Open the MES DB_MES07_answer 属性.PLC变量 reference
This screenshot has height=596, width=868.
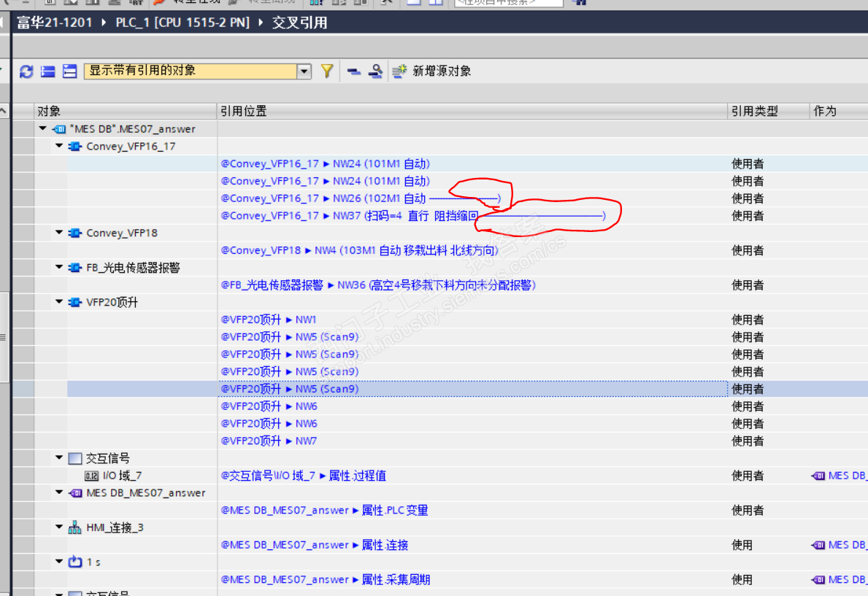point(324,510)
